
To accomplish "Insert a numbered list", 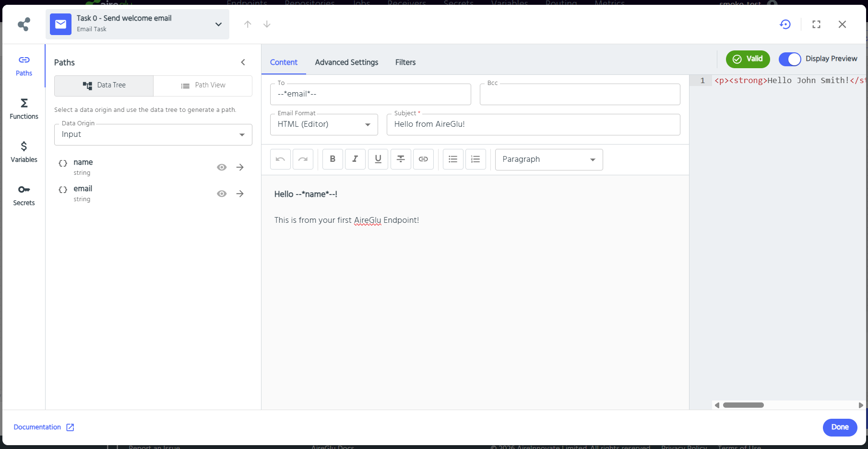I will click(476, 159).
